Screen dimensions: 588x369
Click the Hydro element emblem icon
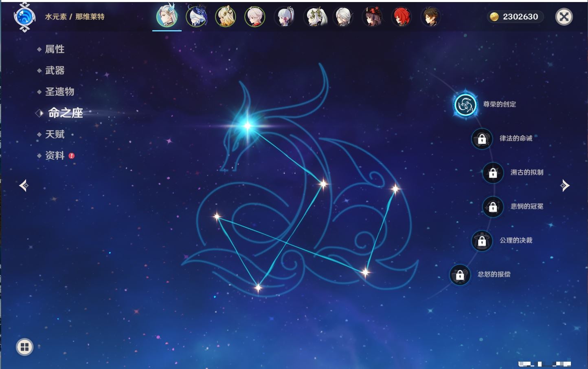(x=24, y=17)
